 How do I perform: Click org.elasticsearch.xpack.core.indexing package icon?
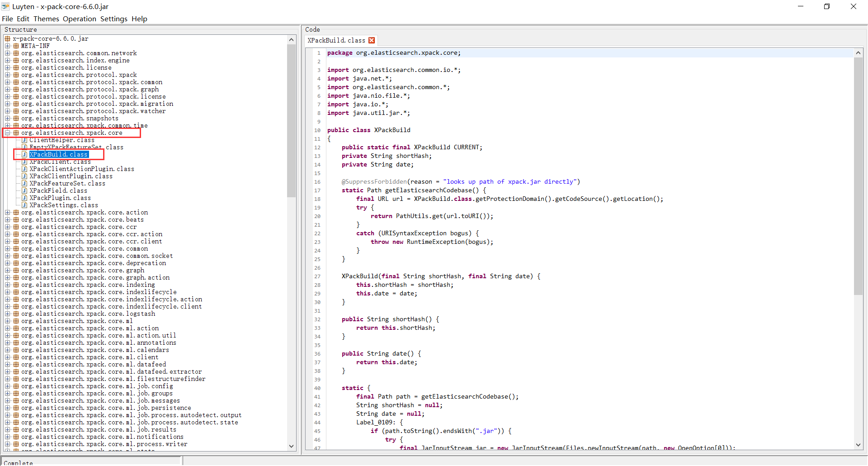click(16, 285)
